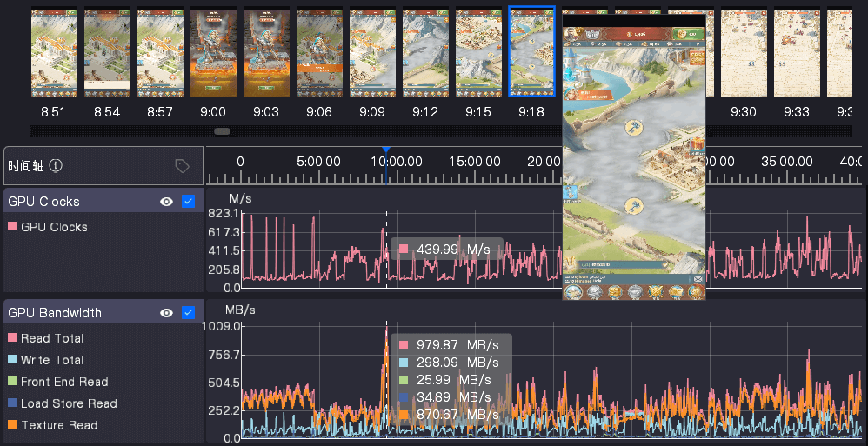Toggle the GPU Bandwidth eye visibility icon
The height and width of the screenshot is (446, 868).
pos(167,313)
